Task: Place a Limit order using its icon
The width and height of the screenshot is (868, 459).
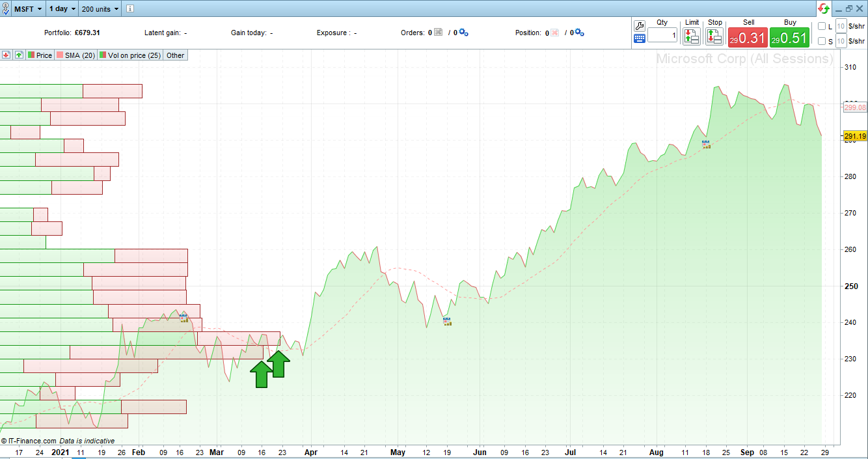Action: [692, 36]
